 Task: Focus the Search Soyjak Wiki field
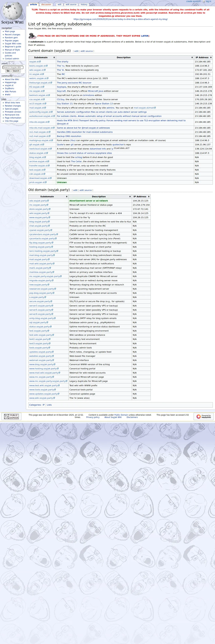pyautogui.click(x=13, y=67)
